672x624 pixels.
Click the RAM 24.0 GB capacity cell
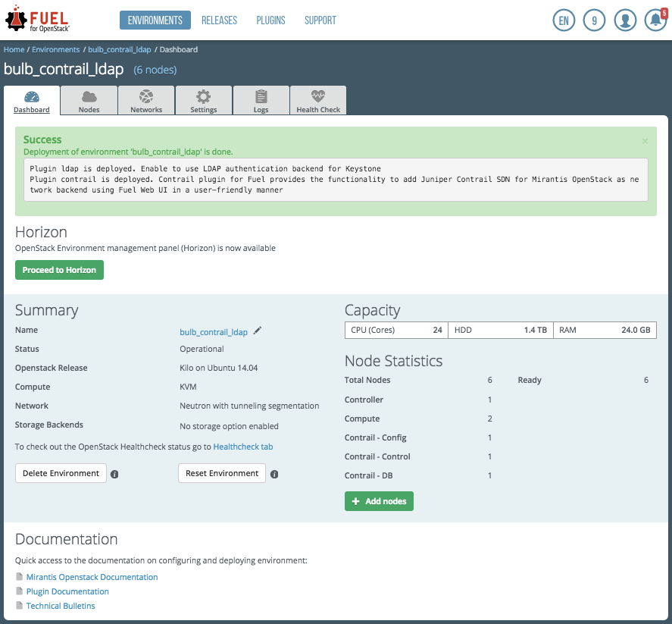click(605, 330)
